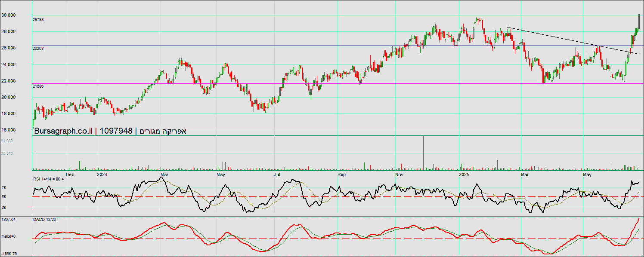The image size is (644, 257).
Task: Click the 61,033 volume scale label
Action: pos(7,141)
